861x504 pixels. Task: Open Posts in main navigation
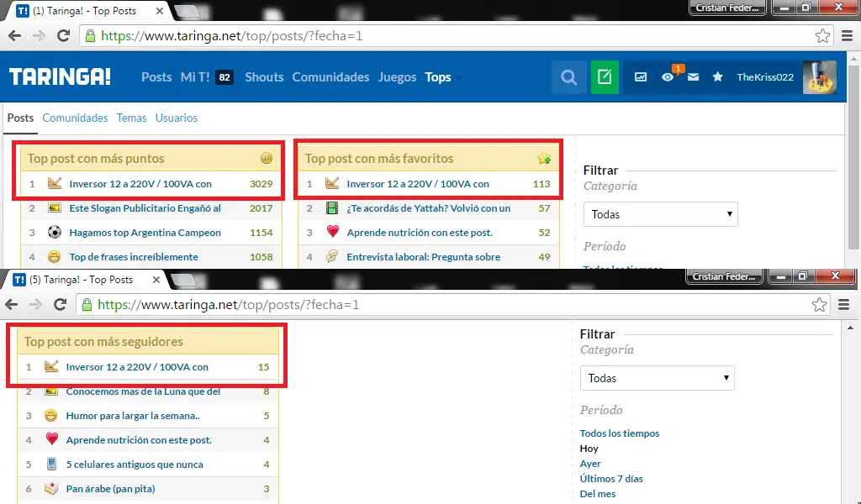[x=156, y=77]
